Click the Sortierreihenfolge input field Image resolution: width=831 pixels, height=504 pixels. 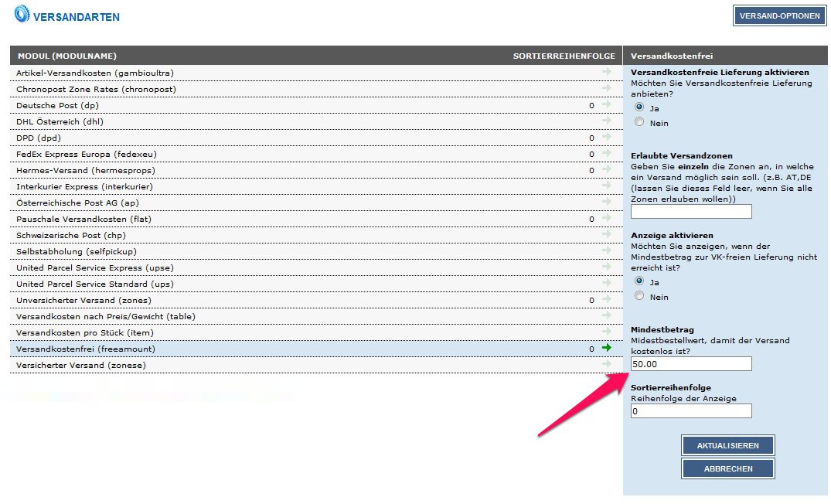click(x=691, y=411)
